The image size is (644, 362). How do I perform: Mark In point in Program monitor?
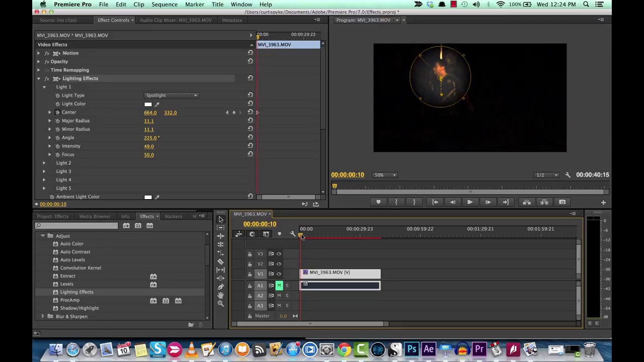point(396,202)
